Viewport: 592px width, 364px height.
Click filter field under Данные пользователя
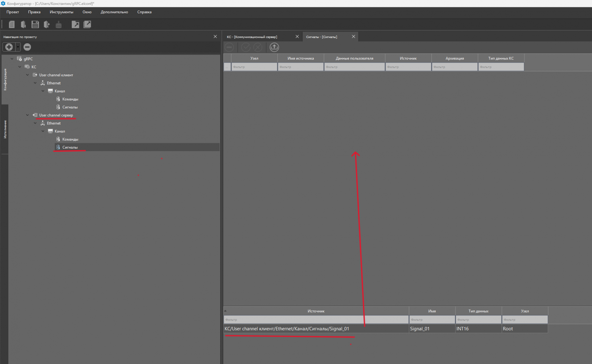click(354, 67)
